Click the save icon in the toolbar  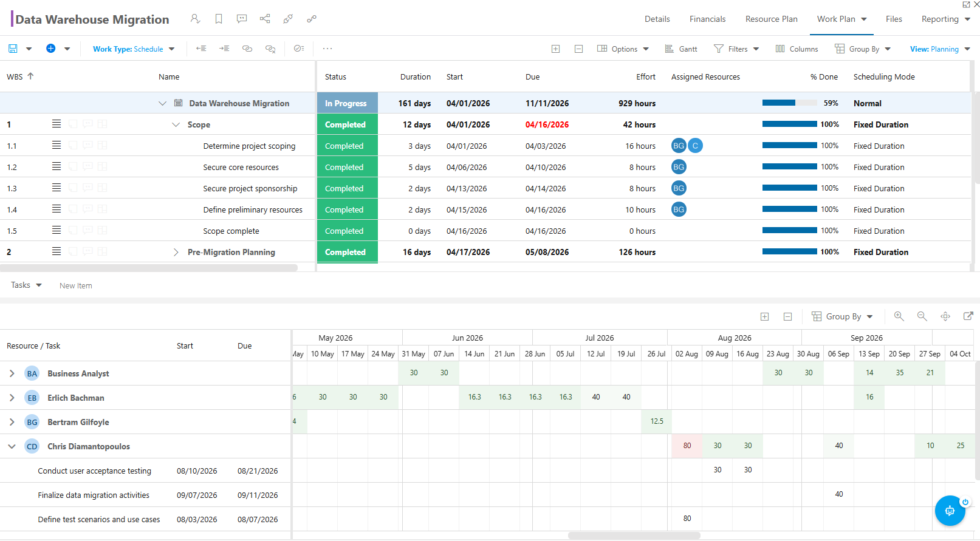pos(13,49)
